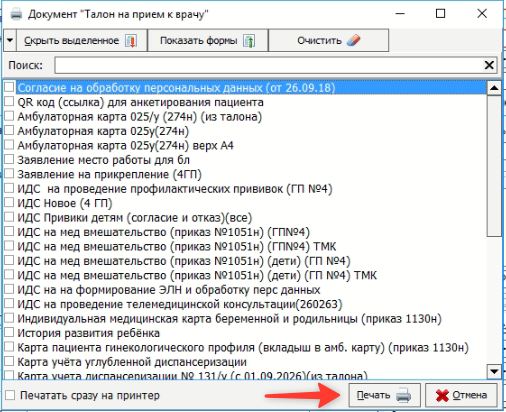
Task: Close the Талон на прием к врачу dialog
Action: pos(482,14)
